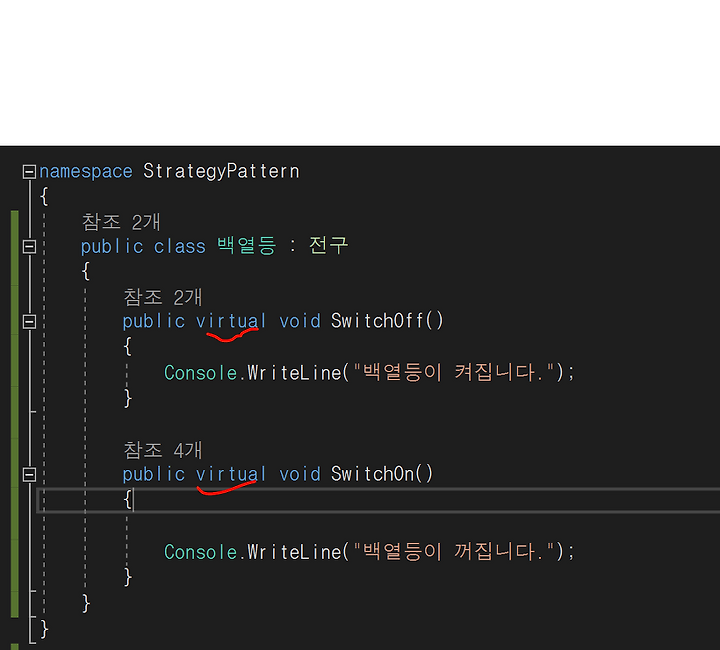Viewport: 720px width, 650px height.
Task: Click void keyword on the SwitchOn line
Action: pyautogui.click(x=300, y=474)
